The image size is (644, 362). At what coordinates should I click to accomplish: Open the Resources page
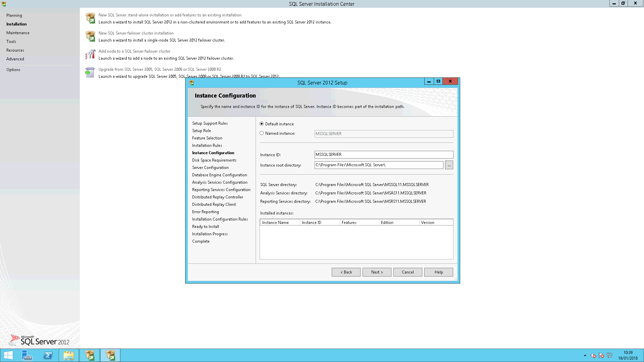coord(15,50)
